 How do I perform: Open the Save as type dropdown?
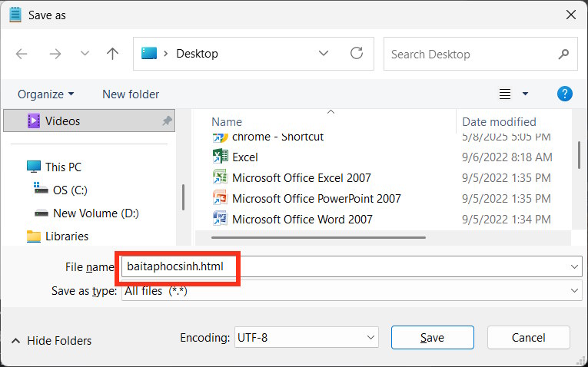[x=574, y=292]
